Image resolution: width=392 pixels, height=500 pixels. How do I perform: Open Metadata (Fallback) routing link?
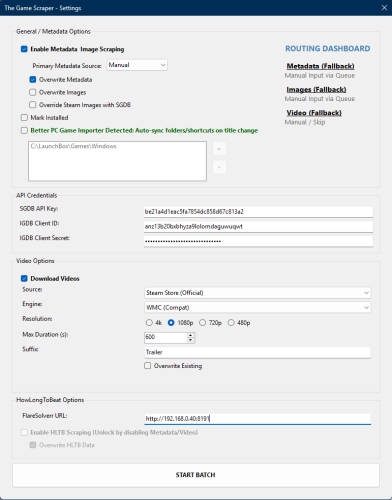[320, 66]
